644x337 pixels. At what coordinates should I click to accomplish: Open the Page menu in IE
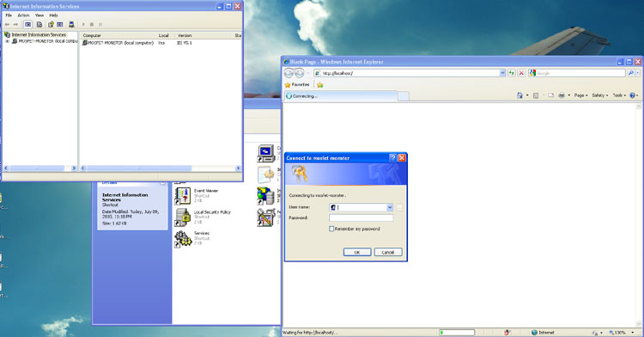[580, 95]
